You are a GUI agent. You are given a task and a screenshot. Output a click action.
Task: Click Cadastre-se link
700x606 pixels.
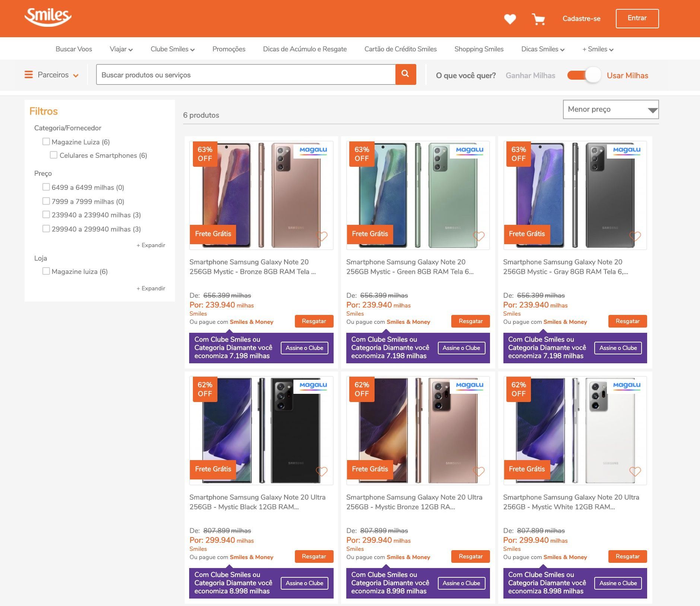(581, 19)
